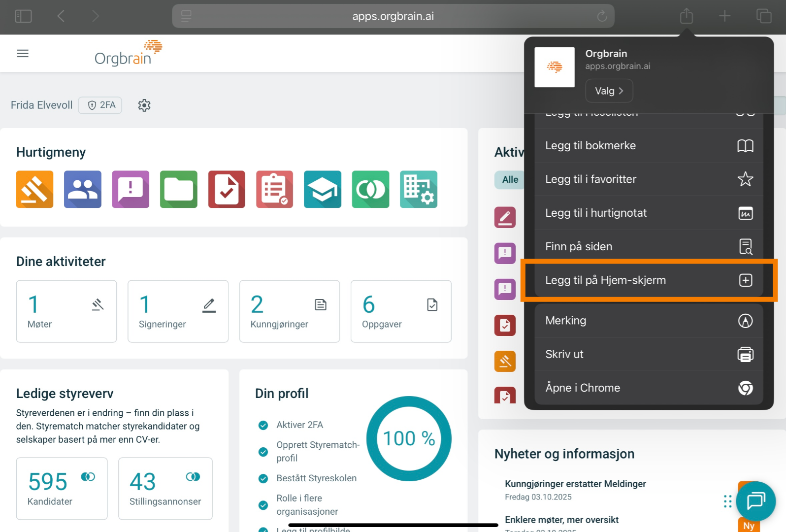The width and height of the screenshot is (786, 532).
Task: Open the hamburger navigation menu
Action: (23, 54)
